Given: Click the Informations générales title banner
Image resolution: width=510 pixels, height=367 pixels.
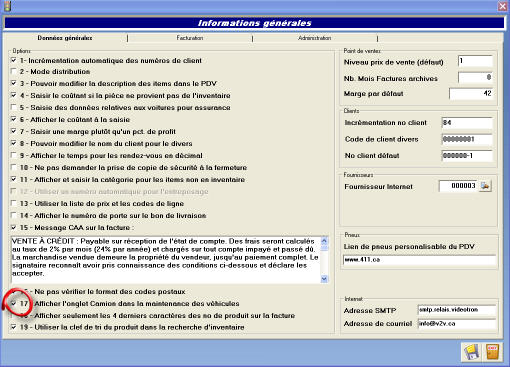Looking at the screenshot, I should pos(254,23).
